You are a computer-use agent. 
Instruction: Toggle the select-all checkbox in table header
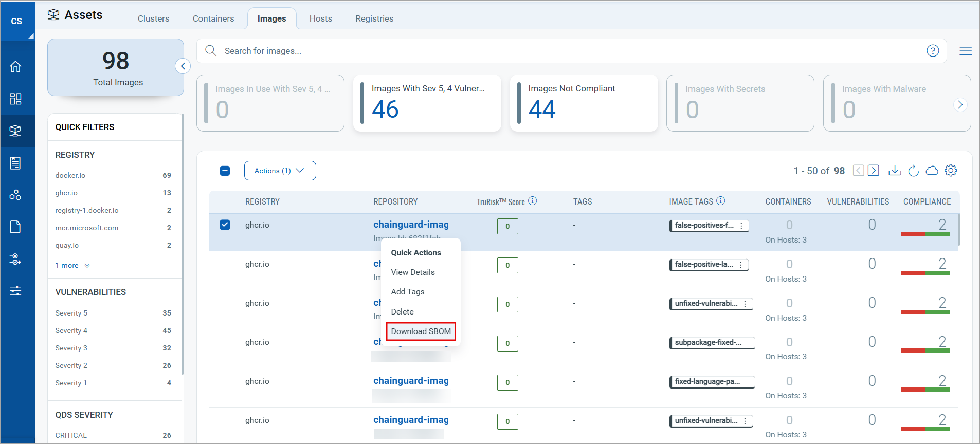pos(225,171)
